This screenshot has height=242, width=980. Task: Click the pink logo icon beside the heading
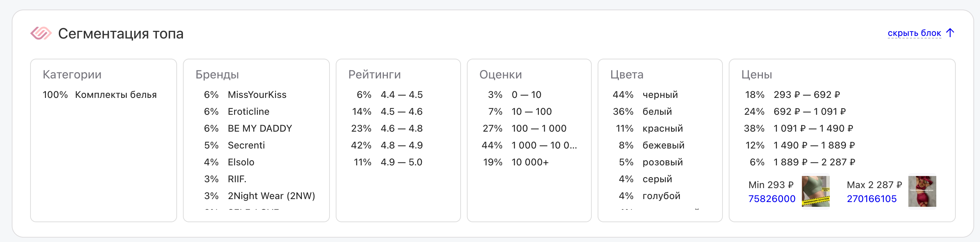point(41,33)
